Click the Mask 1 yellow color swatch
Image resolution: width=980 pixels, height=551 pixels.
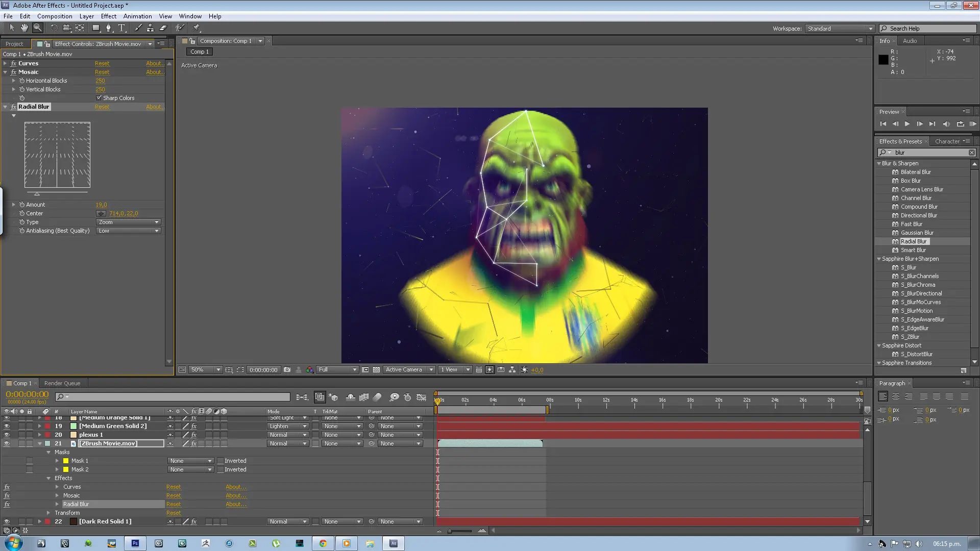tap(66, 461)
